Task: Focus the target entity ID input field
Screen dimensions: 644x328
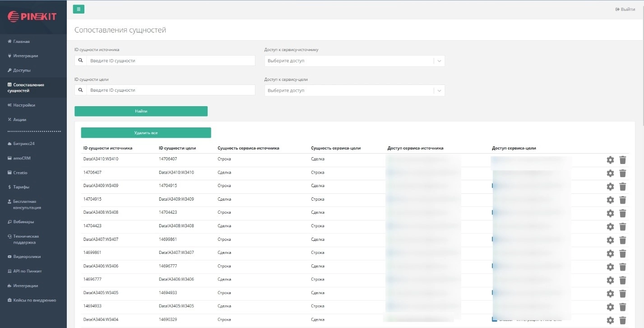Action: click(170, 90)
